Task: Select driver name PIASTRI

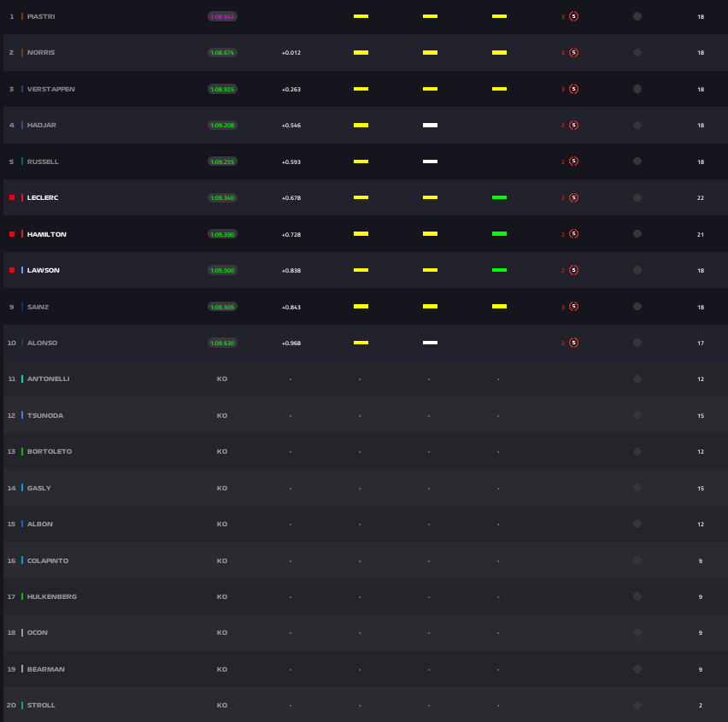Action: [x=41, y=16]
